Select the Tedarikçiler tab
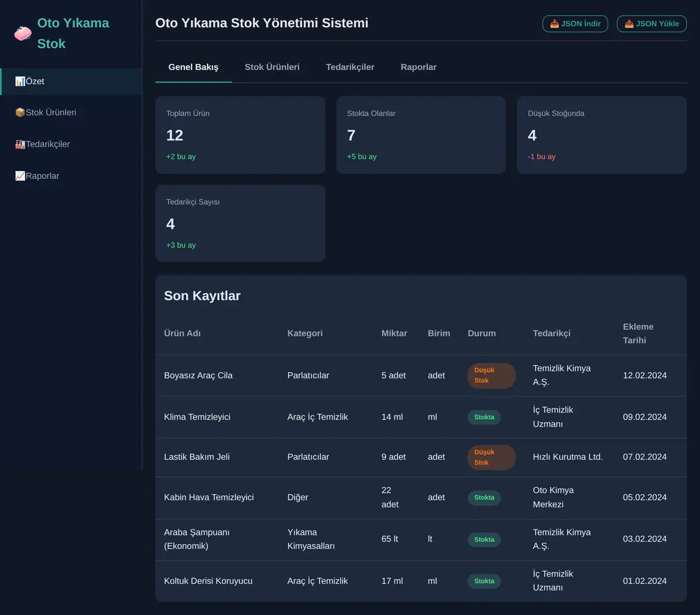 350,67
